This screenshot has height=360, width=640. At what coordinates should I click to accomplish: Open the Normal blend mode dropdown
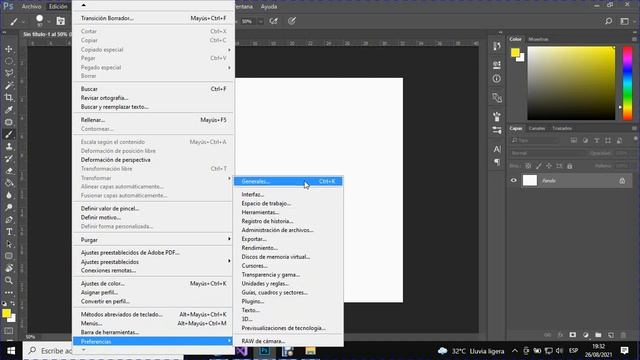click(547, 153)
